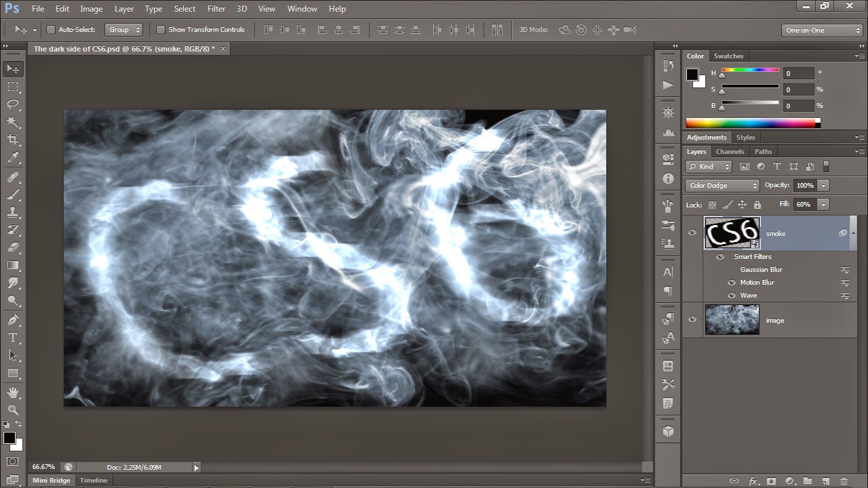Click the color spectrum ramp bar
The width and height of the screenshot is (868, 488).
point(753,123)
